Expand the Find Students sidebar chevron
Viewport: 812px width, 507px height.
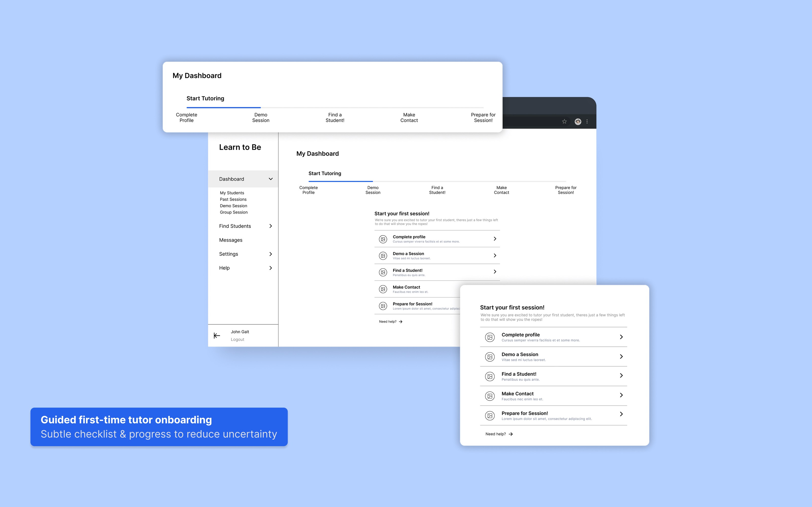coord(270,226)
